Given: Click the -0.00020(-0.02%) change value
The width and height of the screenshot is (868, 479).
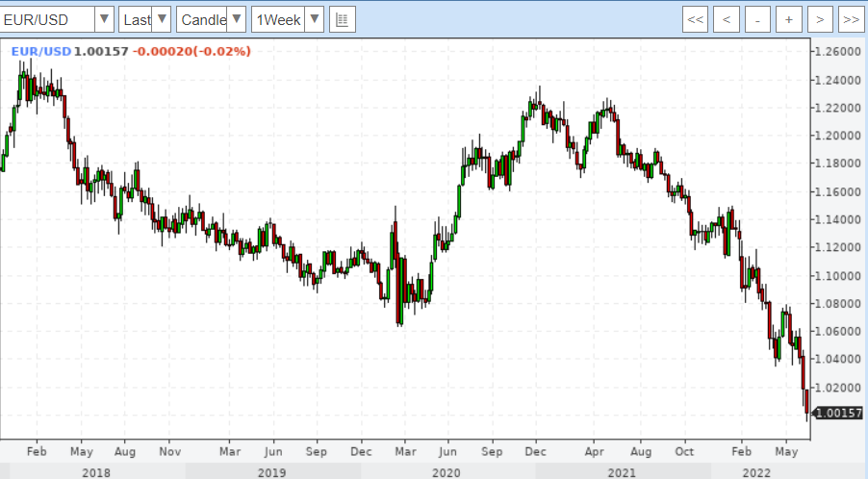Looking at the screenshot, I should [191, 51].
